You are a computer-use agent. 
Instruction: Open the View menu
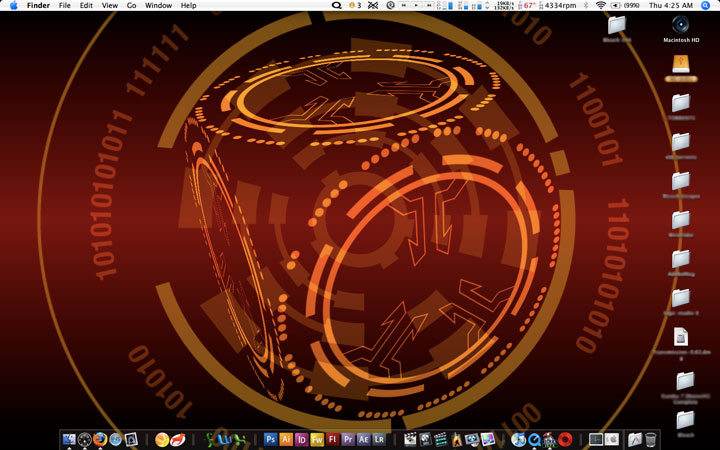pyautogui.click(x=110, y=6)
